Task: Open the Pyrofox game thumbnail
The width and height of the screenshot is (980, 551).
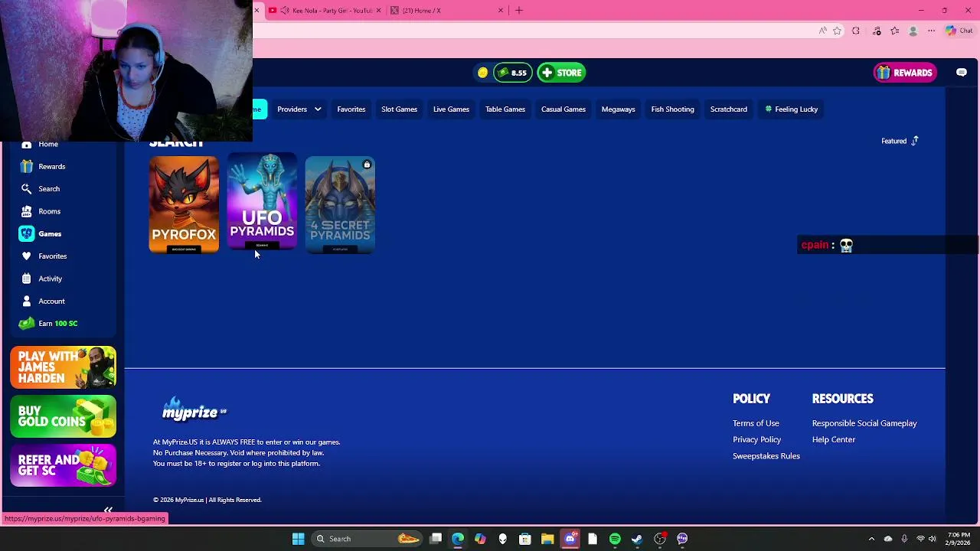Action: coord(184,204)
